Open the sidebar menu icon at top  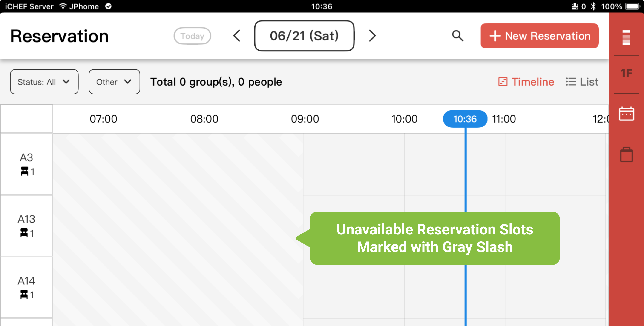point(626,37)
